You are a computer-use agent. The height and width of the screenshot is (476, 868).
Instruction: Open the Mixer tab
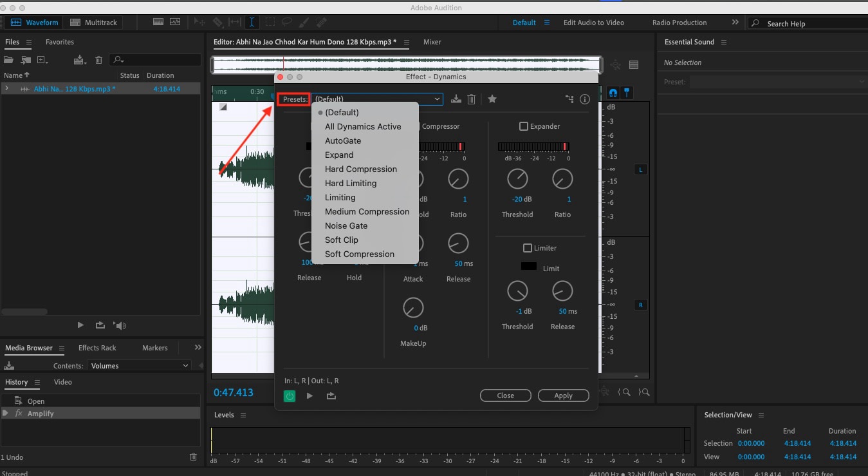[432, 42]
